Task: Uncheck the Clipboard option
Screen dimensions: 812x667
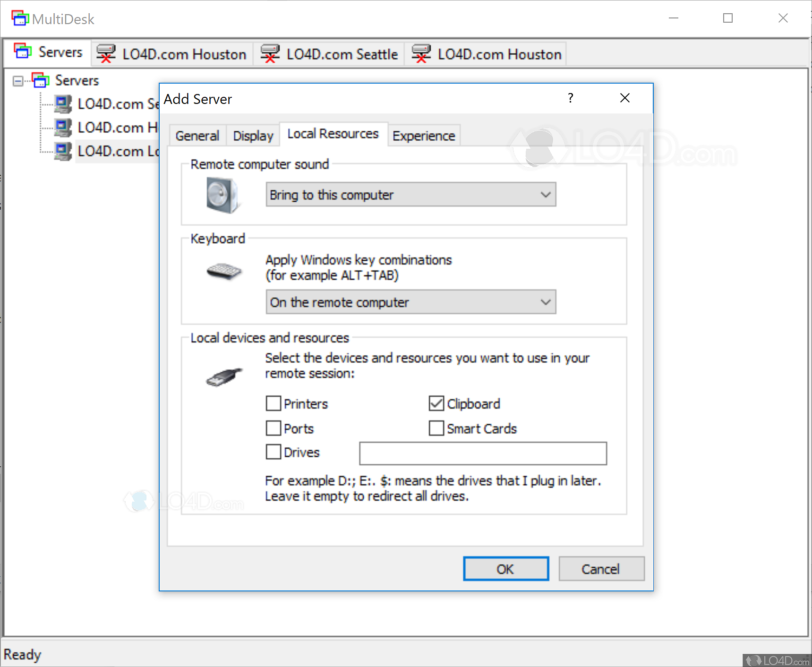Action: (436, 403)
